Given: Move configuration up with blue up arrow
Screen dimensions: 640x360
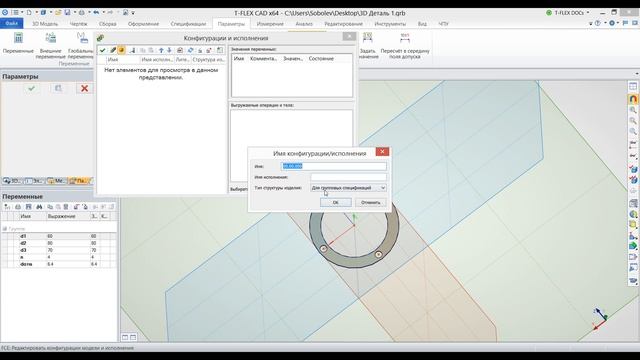Looking at the screenshot, I should coord(161,50).
